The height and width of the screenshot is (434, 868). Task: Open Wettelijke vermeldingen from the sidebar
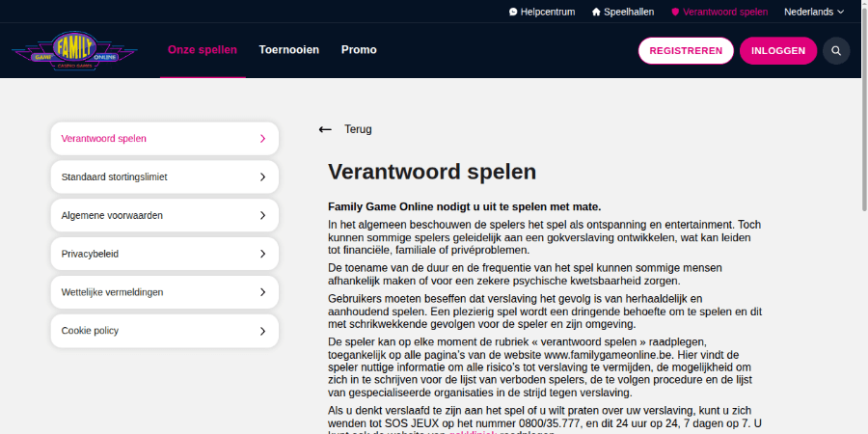(x=164, y=292)
